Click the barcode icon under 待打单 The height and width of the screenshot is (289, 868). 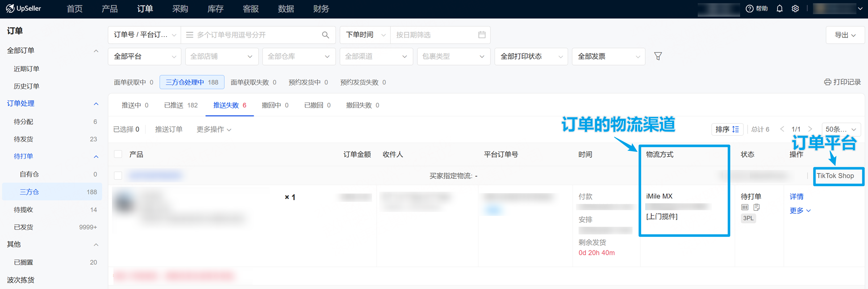(x=745, y=207)
